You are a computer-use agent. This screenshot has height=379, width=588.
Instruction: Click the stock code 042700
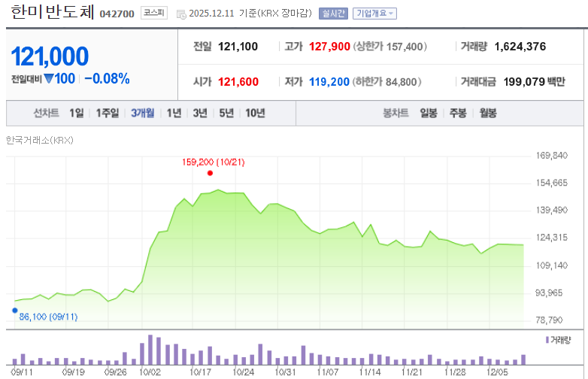click(117, 14)
